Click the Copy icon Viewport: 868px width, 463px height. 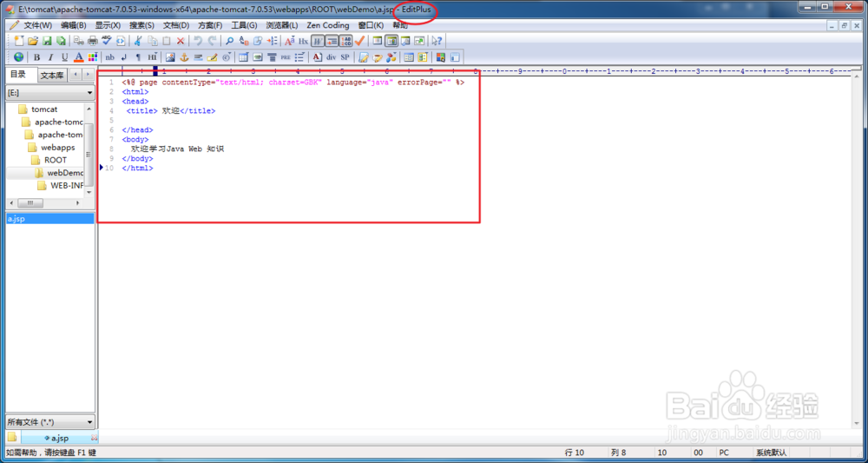[x=152, y=41]
